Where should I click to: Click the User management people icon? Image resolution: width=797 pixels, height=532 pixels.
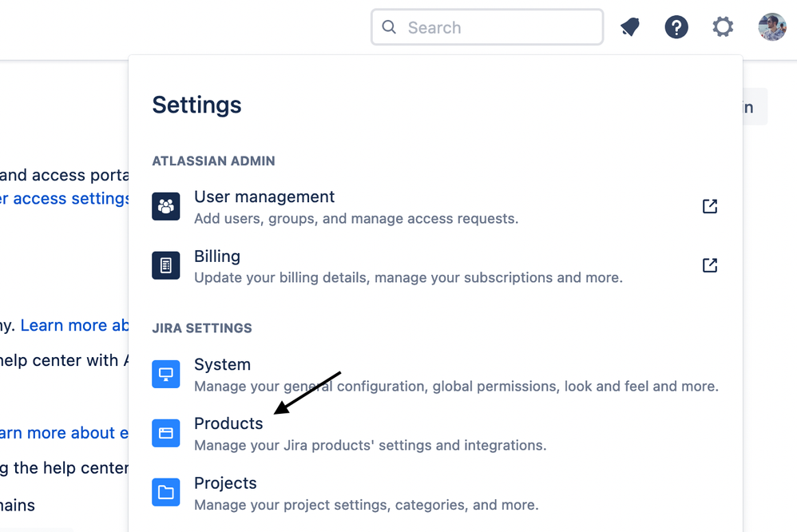[x=165, y=206]
